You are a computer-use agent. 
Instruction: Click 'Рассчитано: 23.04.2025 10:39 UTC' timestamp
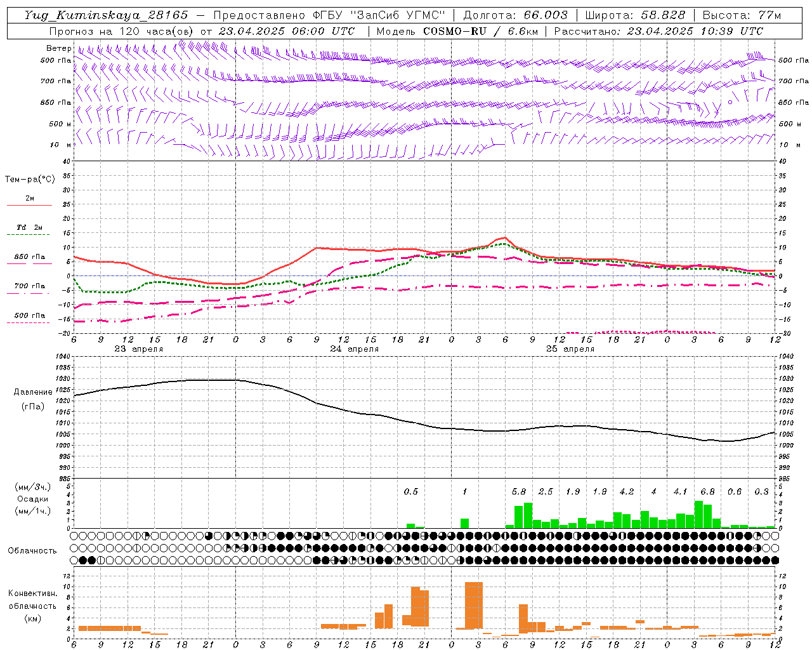point(658,31)
